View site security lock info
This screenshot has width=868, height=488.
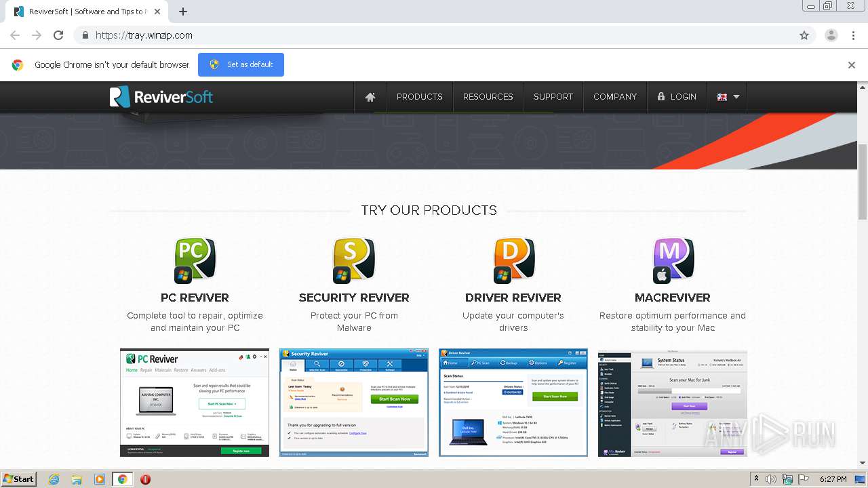85,35
